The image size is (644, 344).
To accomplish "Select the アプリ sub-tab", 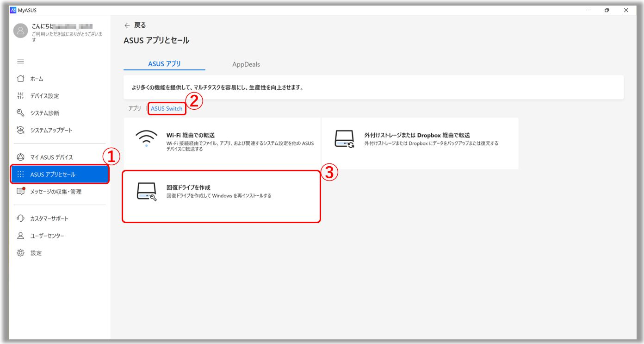I will 135,108.
